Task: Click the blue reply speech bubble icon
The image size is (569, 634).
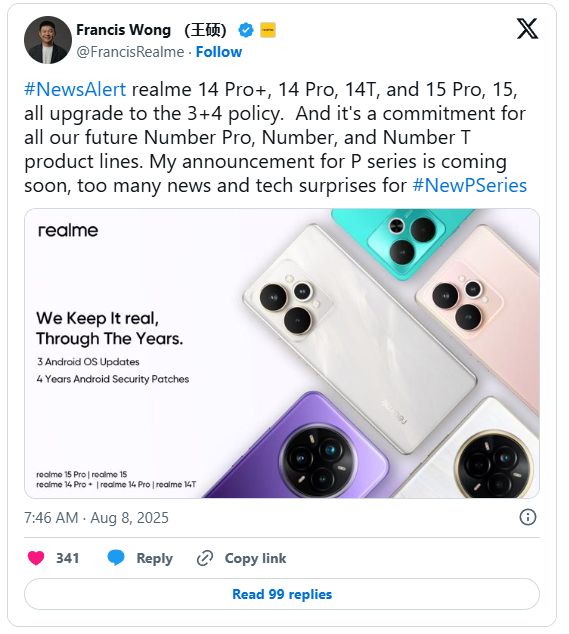Action: (x=116, y=558)
